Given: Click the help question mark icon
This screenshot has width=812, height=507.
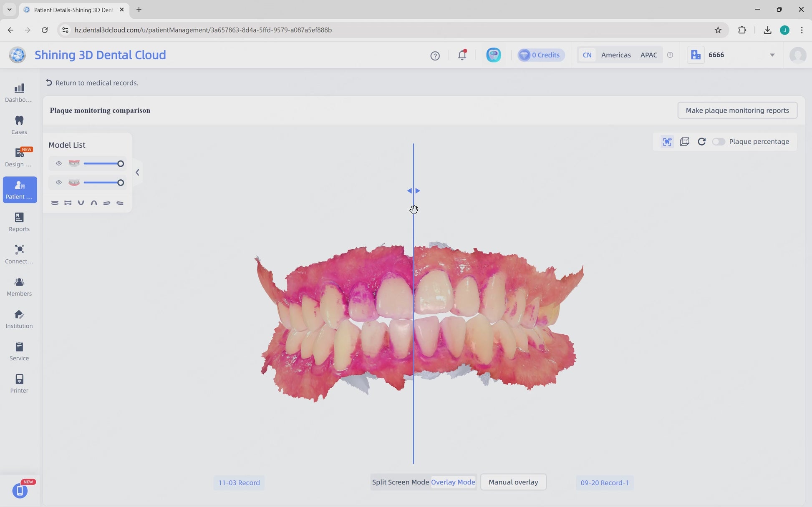Looking at the screenshot, I should [435, 55].
